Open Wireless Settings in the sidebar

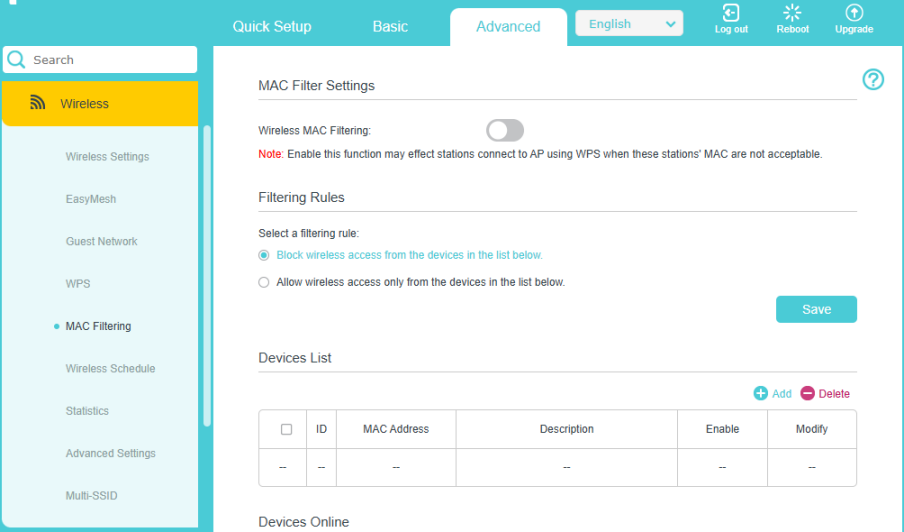click(107, 157)
